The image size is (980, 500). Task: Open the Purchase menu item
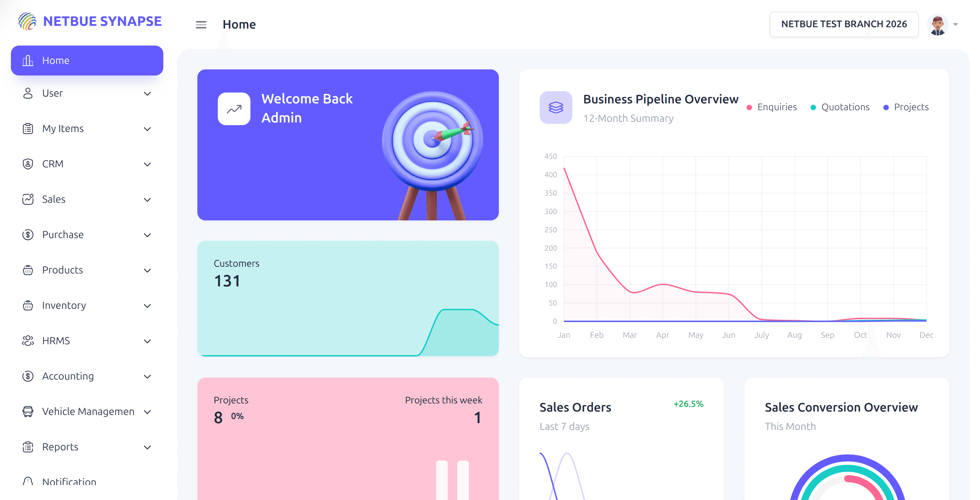click(87, 235)
